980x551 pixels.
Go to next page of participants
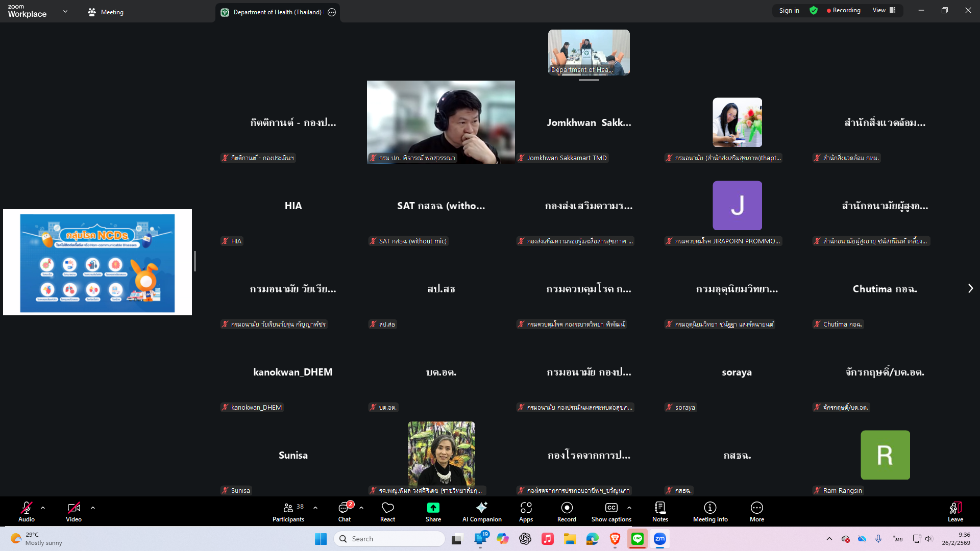(970, 288)
